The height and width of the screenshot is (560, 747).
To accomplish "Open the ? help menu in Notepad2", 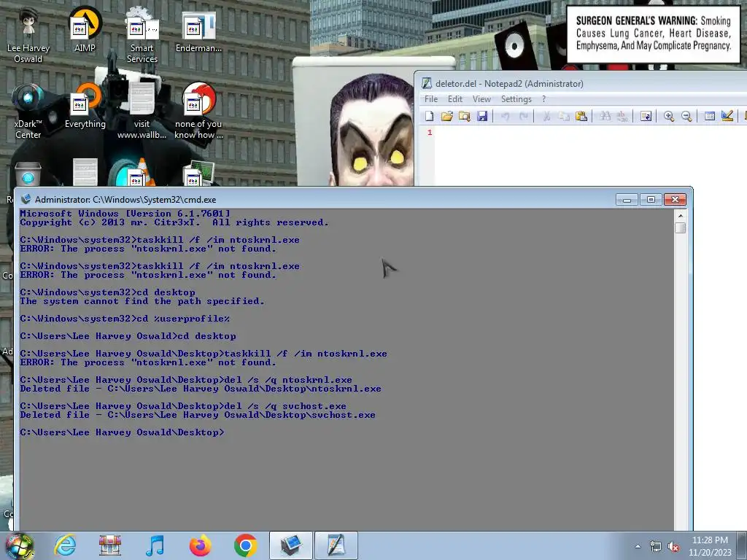I will click(x=543, y=99).
